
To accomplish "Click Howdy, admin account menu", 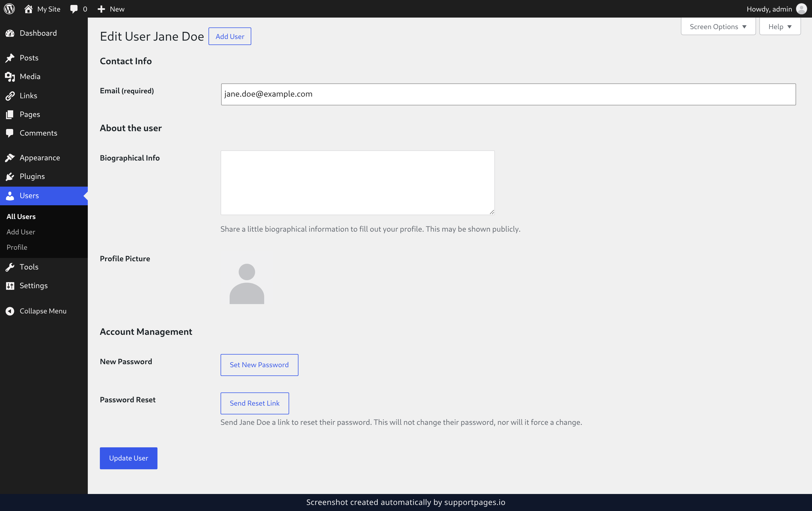I will [x=776, y=9].
